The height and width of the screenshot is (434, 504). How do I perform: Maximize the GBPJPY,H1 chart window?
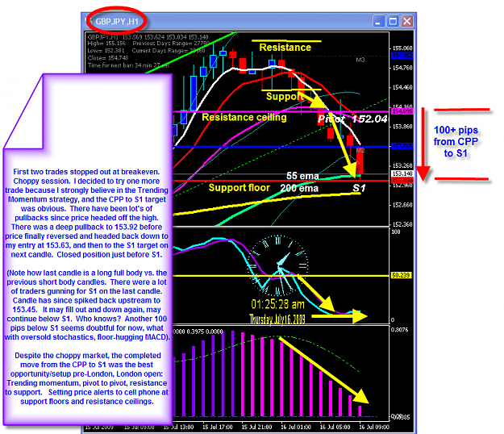(x=393, y=22)
